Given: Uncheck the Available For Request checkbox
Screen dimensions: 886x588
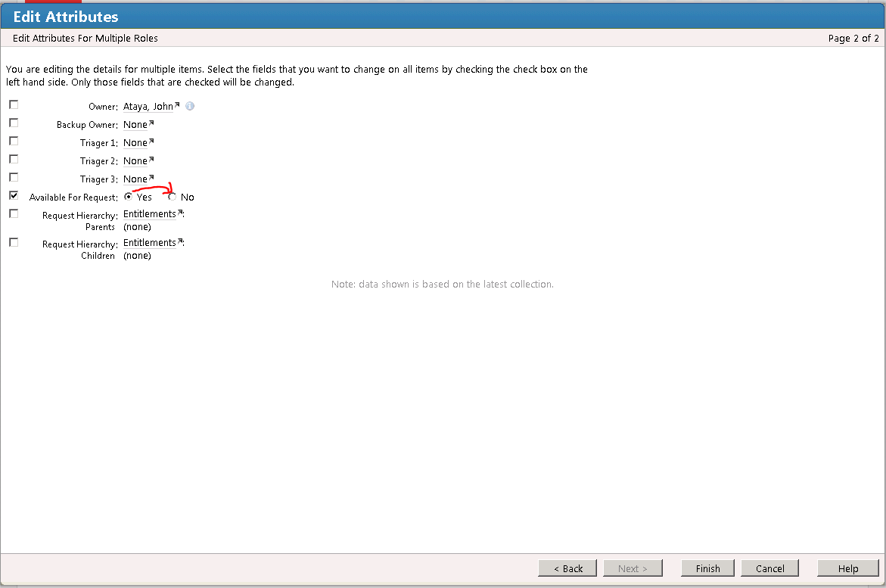Looking at the screenshot, I should coord(14,195).
